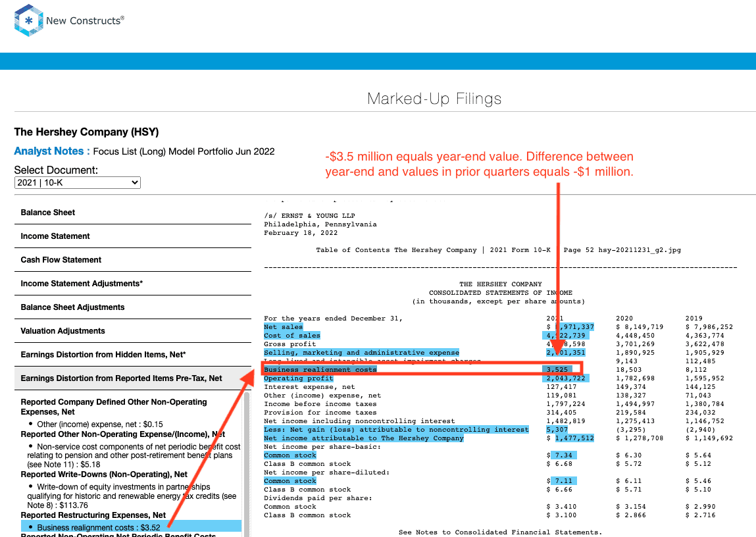The image size is (756, 537).
Task: Click the highlighted 1,477,512 net income value
Action: coord(574,438)
